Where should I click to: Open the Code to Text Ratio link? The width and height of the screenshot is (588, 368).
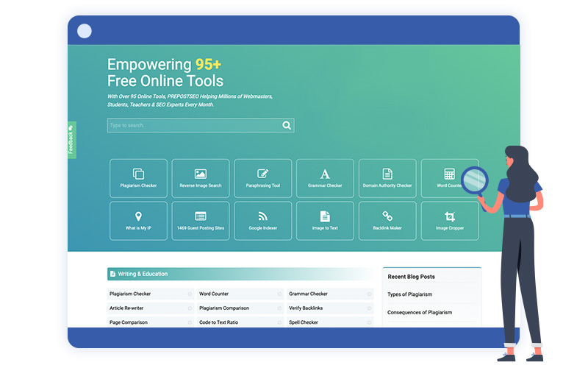(240, 322)
